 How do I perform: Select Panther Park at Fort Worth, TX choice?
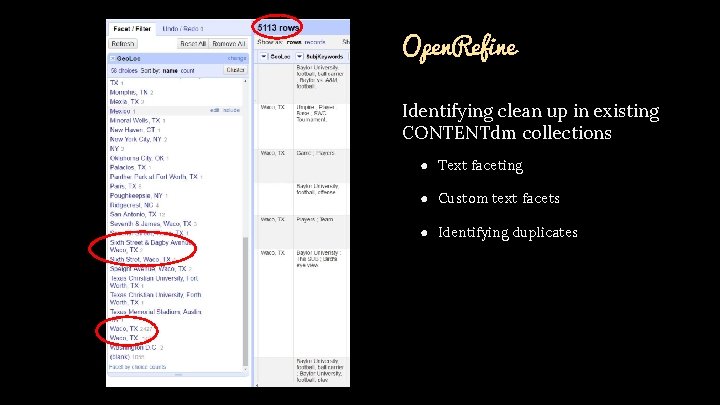coord(154,177)
